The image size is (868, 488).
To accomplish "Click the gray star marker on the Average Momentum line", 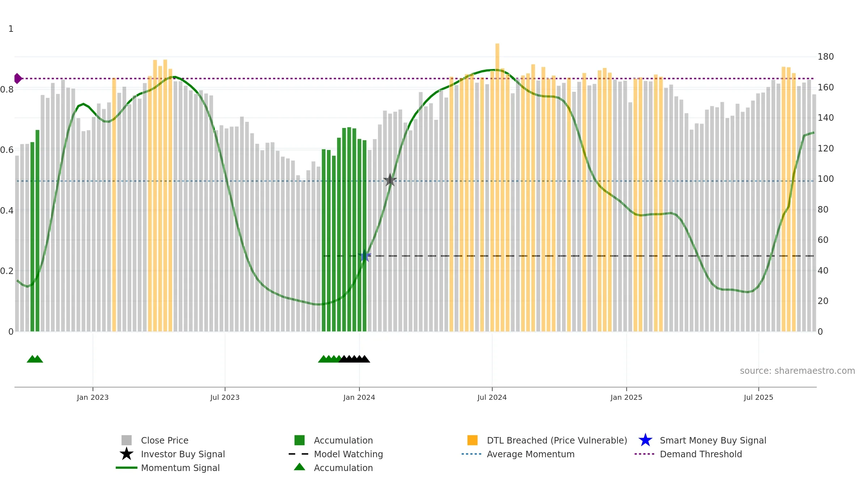I will [x=390, y=180].
